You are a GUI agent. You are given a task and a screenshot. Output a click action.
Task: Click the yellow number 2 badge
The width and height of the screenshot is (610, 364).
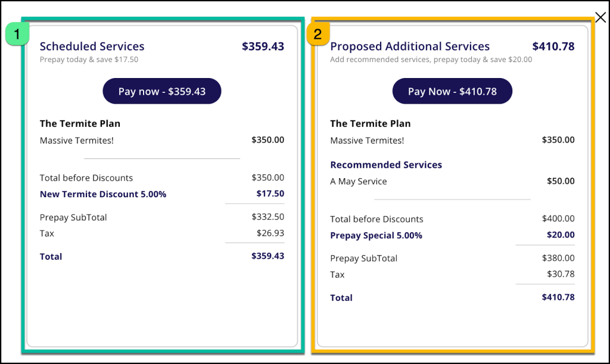coord(318,35)
